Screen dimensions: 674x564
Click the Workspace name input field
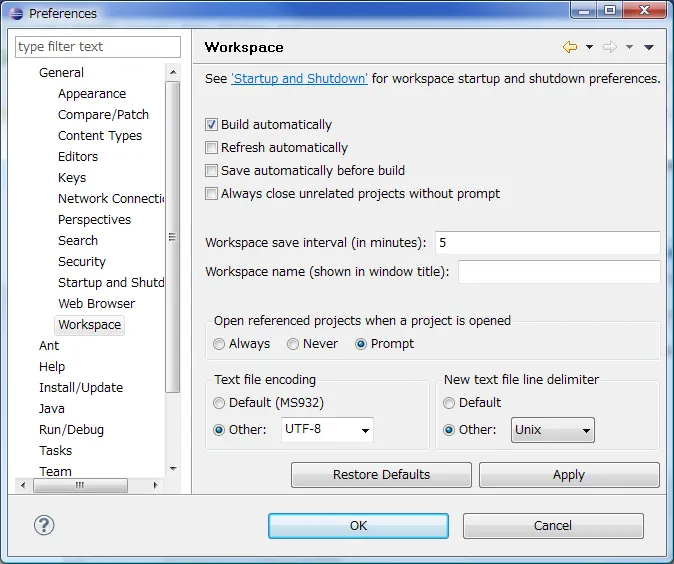(x=559, y=272)
